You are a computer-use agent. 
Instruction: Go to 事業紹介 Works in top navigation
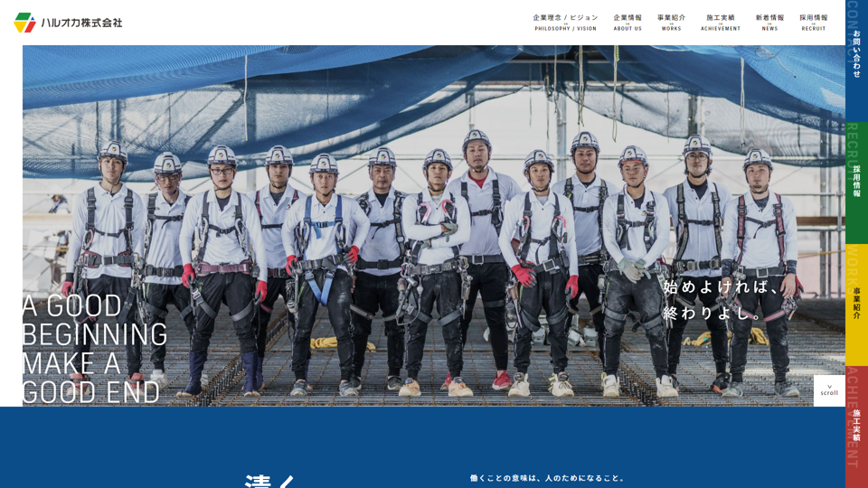(x=671, y=22)
